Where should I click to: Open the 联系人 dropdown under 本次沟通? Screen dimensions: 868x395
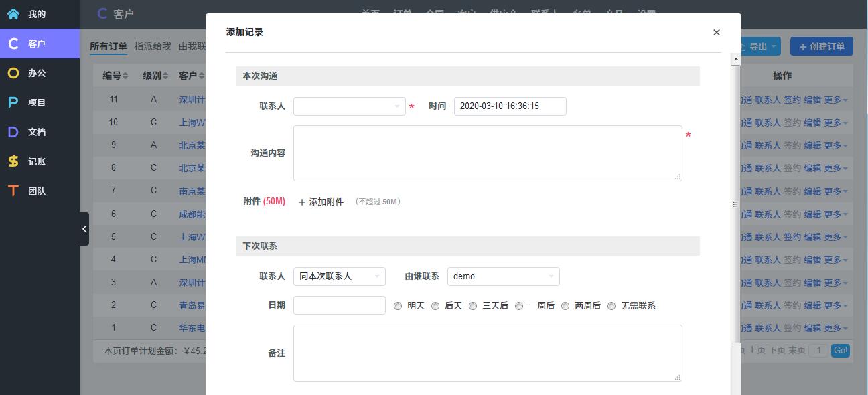(349, 106)
